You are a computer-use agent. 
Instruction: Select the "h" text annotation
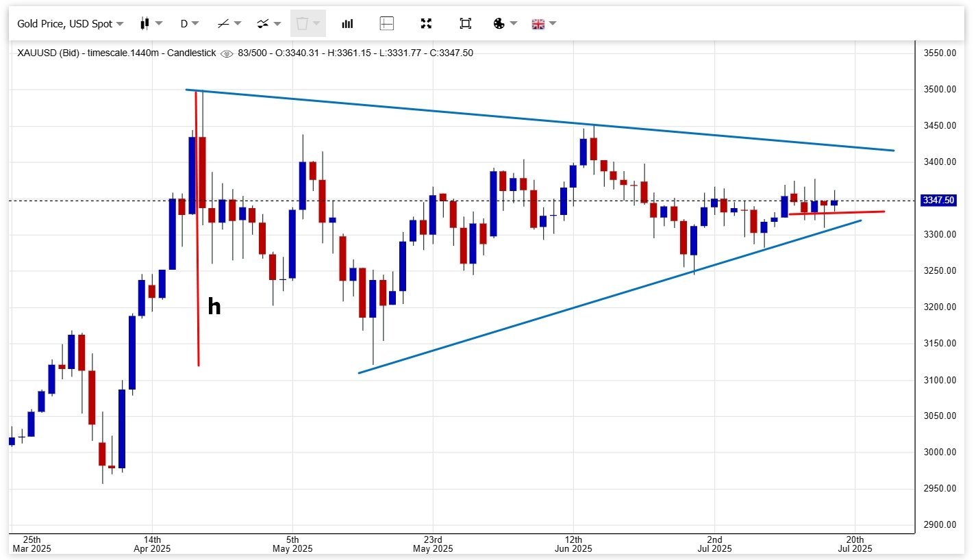point(214,307)
